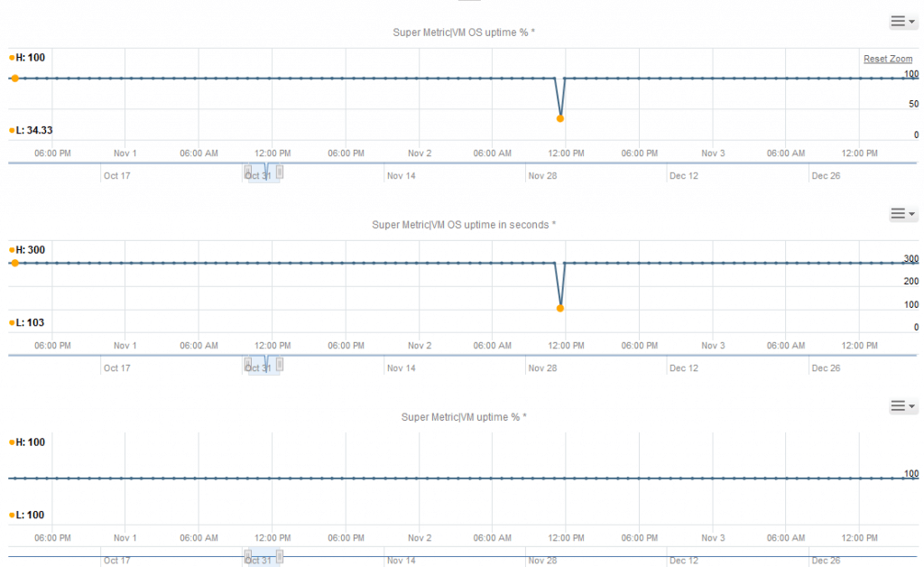Click the right range handle under the first chart
Viewport: 924px width, 567px height.
coord(280,172)
